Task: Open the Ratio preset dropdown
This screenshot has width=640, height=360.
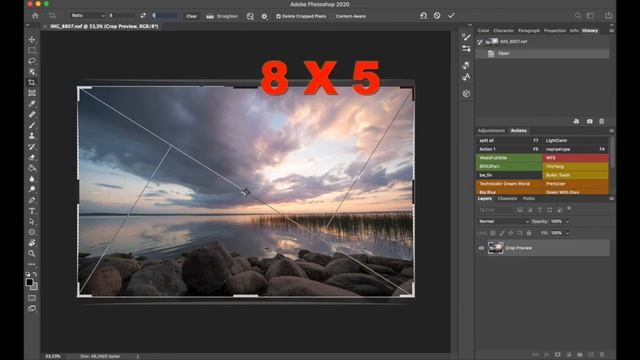Action: point(88,16)
